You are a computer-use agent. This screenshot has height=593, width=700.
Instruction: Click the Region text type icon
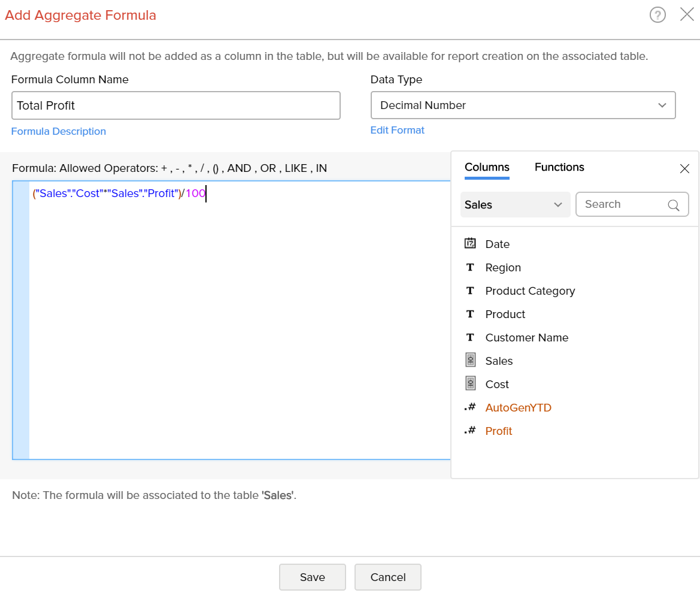[x=470, y=268]
